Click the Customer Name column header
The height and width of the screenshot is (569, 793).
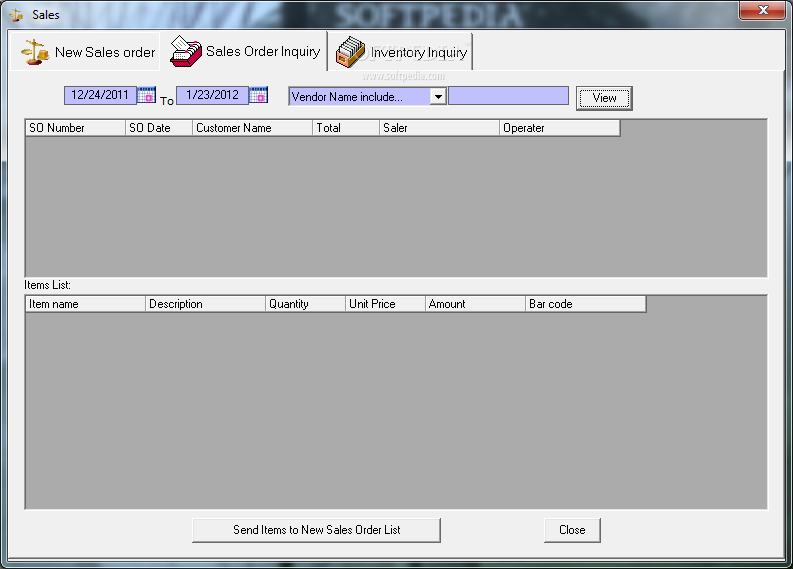pyautogui.click(x=252, y=128)
